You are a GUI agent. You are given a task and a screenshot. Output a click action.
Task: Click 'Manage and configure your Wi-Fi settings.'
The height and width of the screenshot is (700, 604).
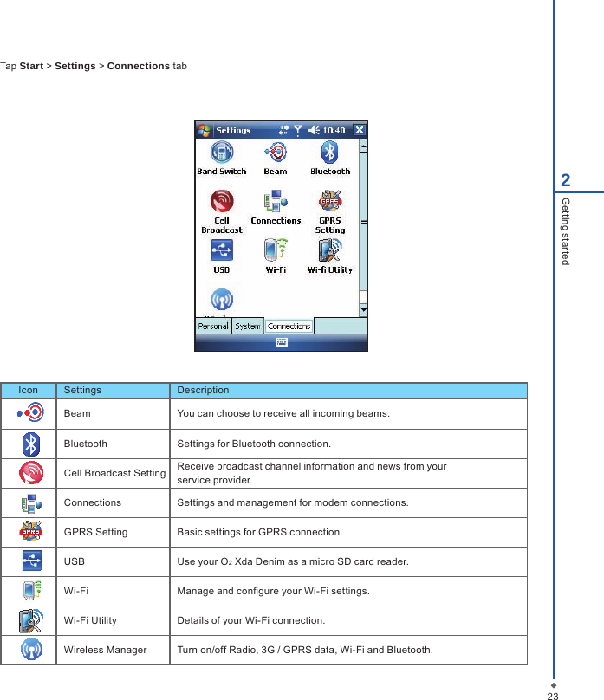click(273, 591)
